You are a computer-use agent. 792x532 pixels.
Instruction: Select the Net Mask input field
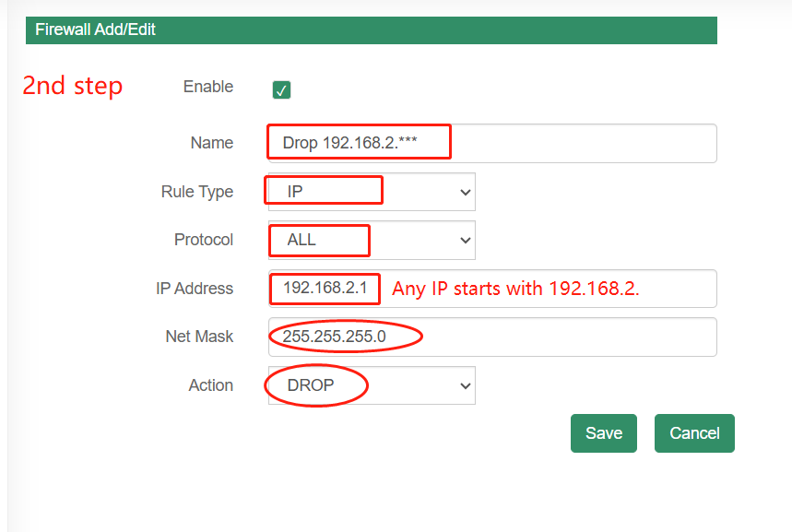tap(492, 337)
